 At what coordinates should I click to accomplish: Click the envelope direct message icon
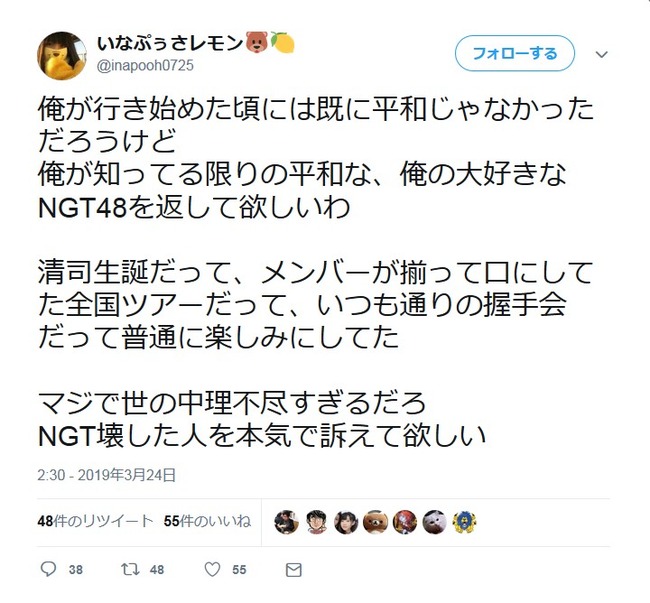(x=293, y=570)
